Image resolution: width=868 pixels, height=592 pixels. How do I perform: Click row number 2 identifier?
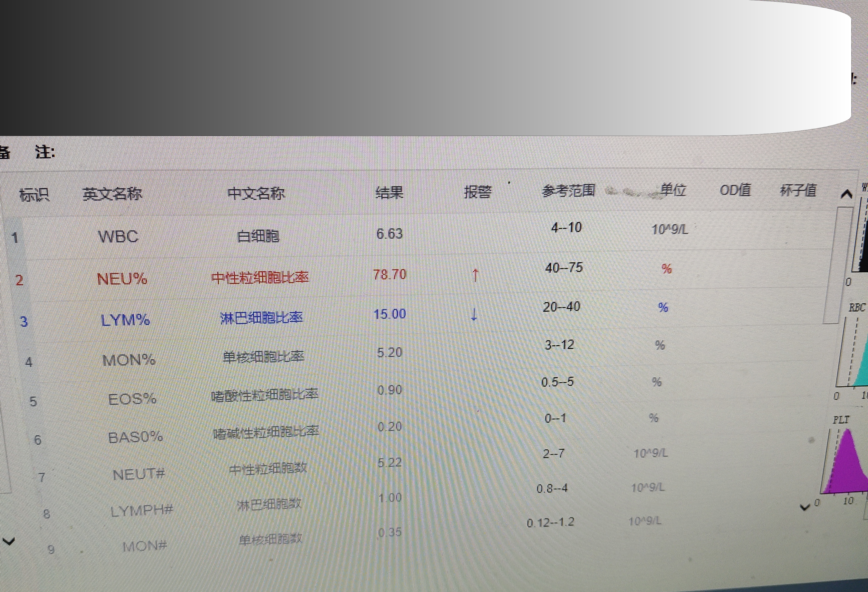pos(19,280)
